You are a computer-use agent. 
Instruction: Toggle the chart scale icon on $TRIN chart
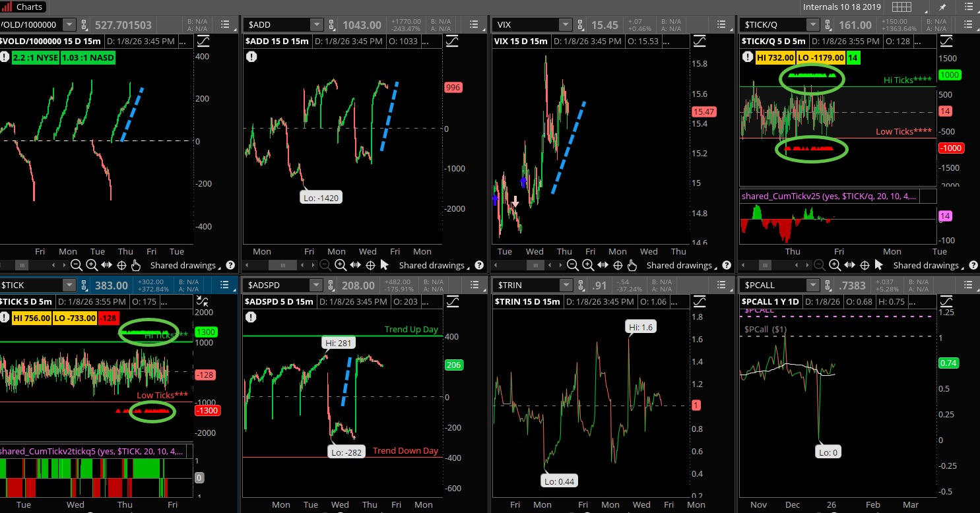pyautogui.click(x=699, y=301)
